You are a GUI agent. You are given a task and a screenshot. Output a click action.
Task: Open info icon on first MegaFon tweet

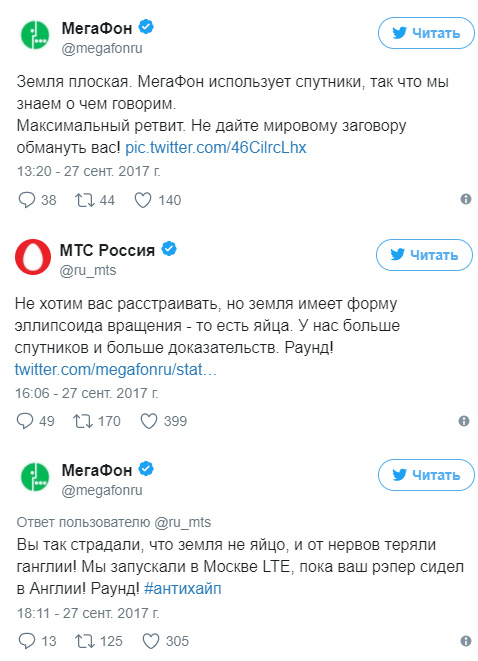click(x=465, y=199)
